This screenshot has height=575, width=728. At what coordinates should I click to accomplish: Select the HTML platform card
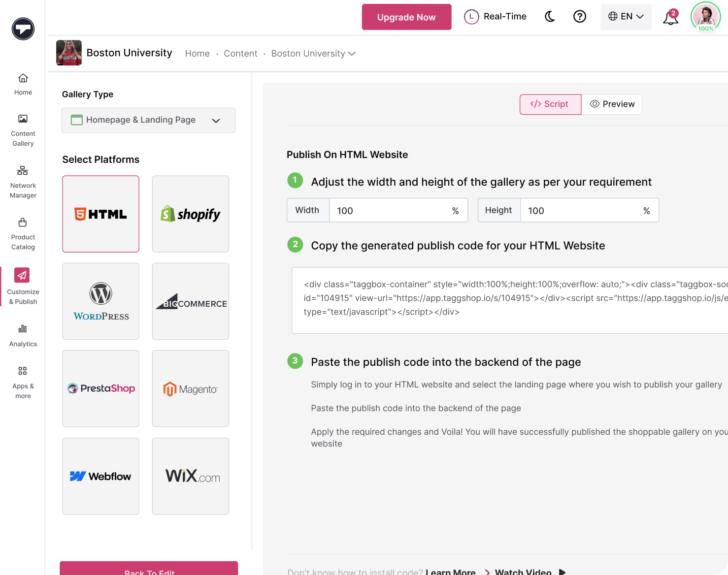(x=101, y=214)
